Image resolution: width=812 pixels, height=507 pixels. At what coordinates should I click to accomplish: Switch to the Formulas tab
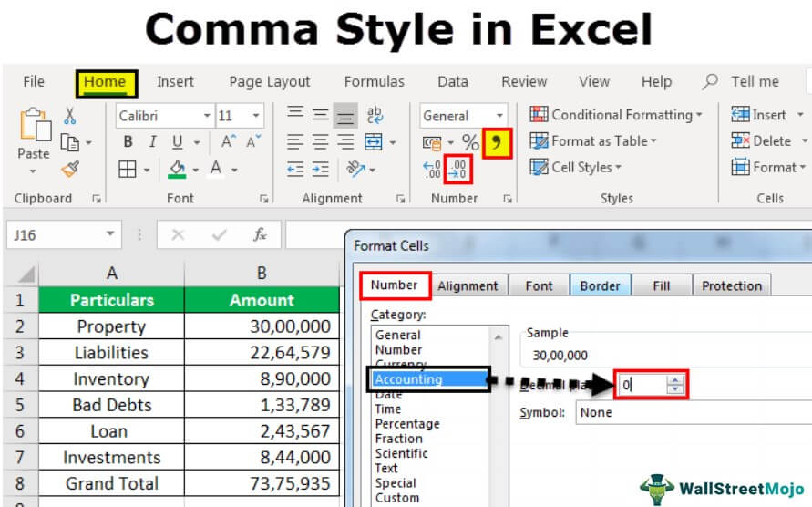coord(374,81)
